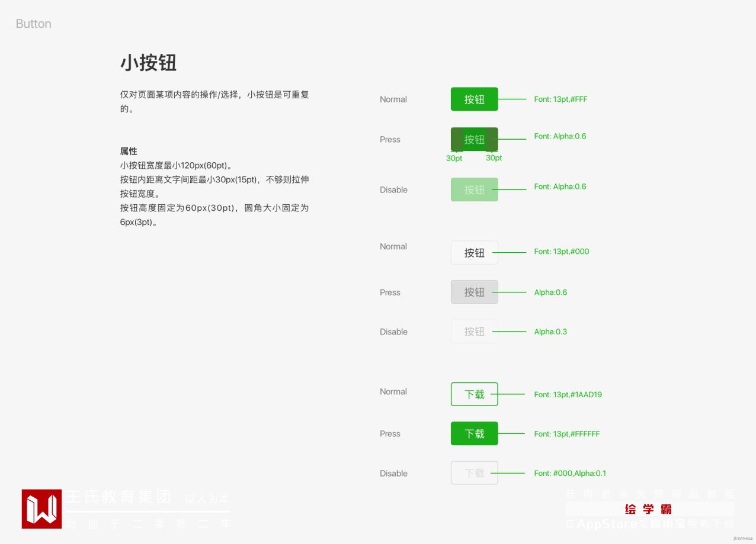Viewport: 756px width, 544px height.
Task: Click 'Disable' label beside grayed-out 下载
Action: pos(393,474)
